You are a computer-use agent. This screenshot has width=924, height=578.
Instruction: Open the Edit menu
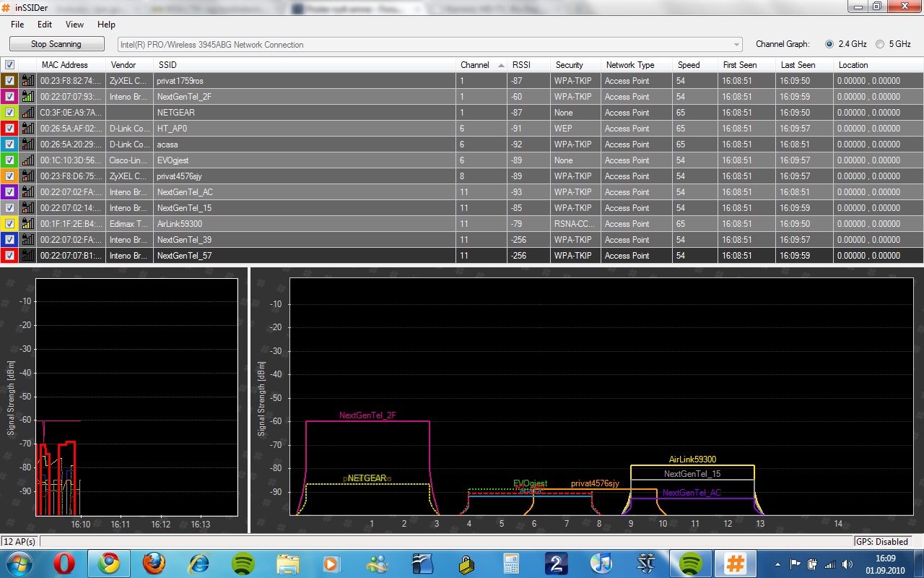[x=45, y=25]
